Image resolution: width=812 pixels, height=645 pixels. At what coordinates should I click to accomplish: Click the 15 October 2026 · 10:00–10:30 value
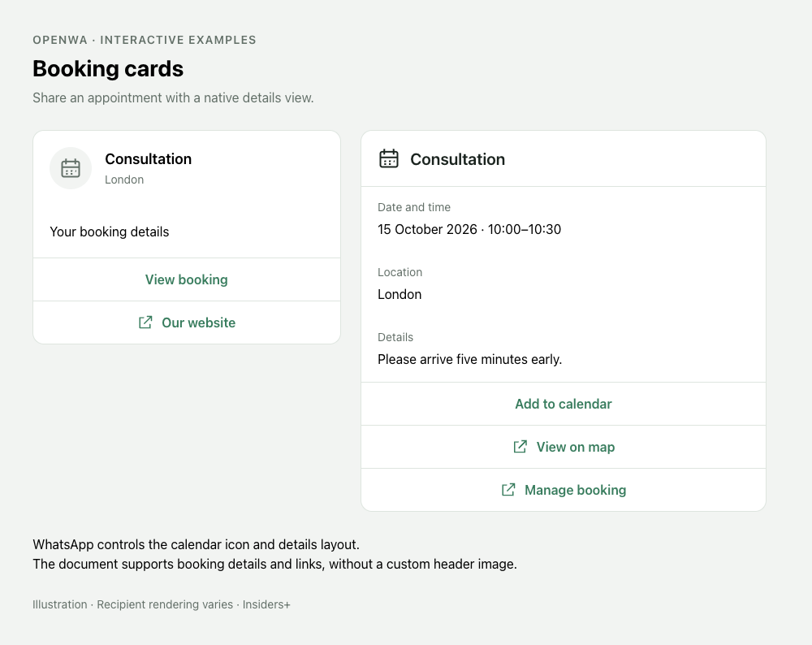pyautogui.click(x=469, y=229)
